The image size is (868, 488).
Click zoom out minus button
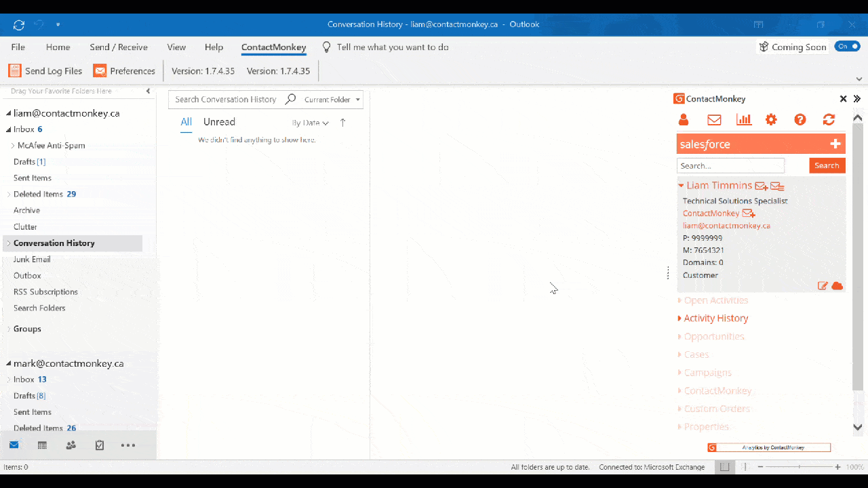(x=760, y=467)
